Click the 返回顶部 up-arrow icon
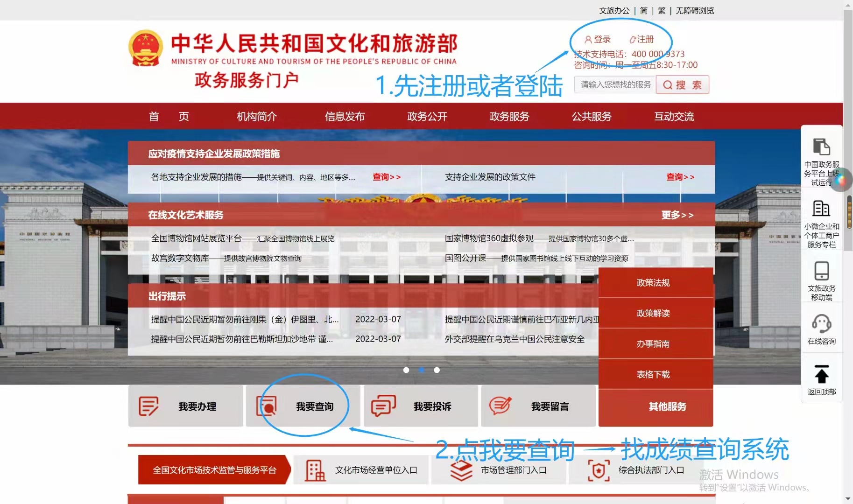The image size is (853, 504). pyautogui.click(x=821, y=374)
